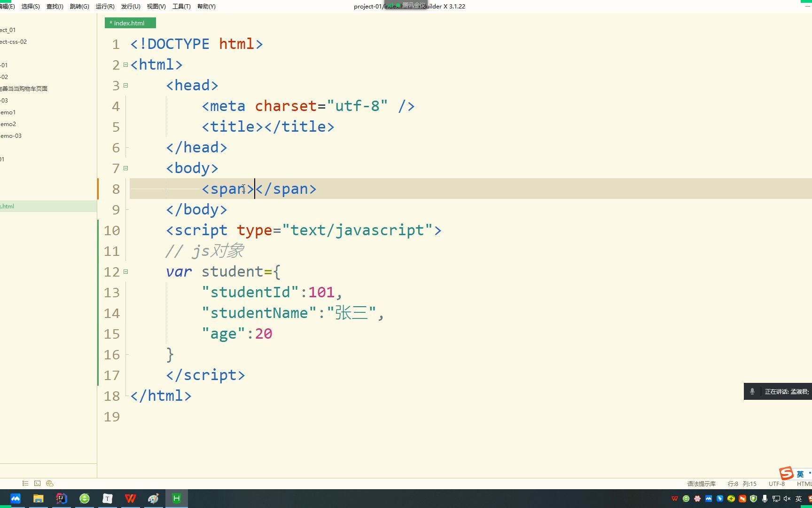Viewport: 812px width, 508px height.
Task: Open the 视图(V) menu
Action: 156,7
